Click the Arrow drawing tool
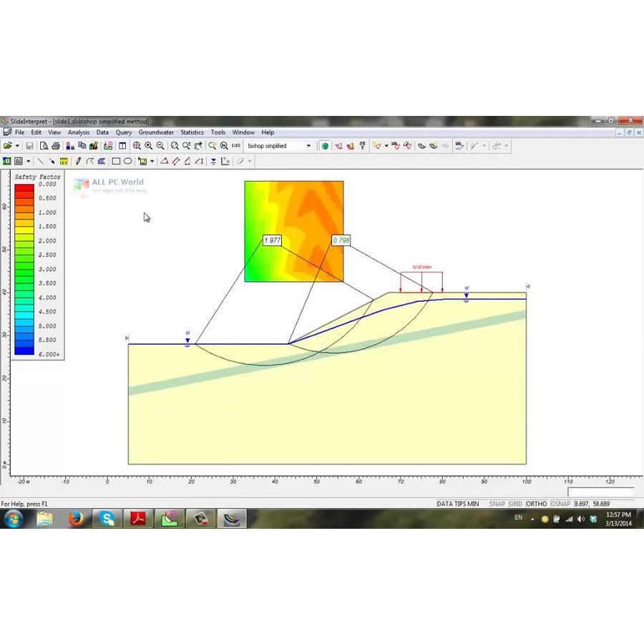Image resolution: width=644 pixels, height=644 pixels. click(x=52, y=161)
